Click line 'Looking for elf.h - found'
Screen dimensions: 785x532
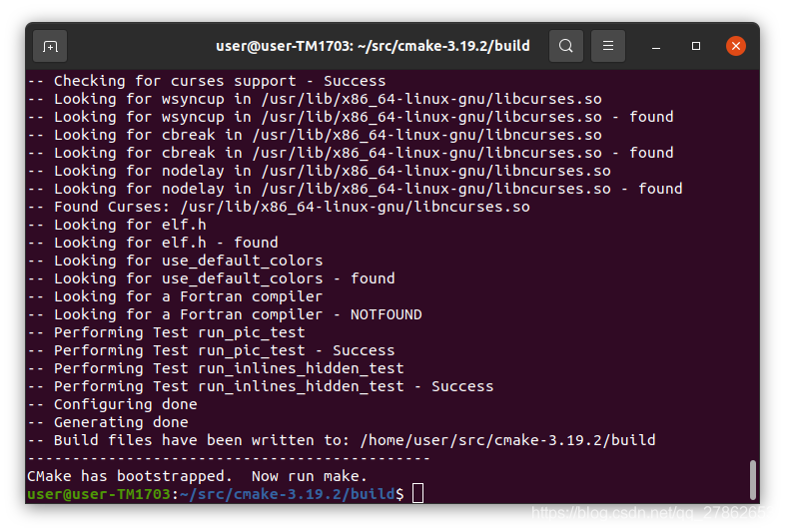(x=153, y=243)
